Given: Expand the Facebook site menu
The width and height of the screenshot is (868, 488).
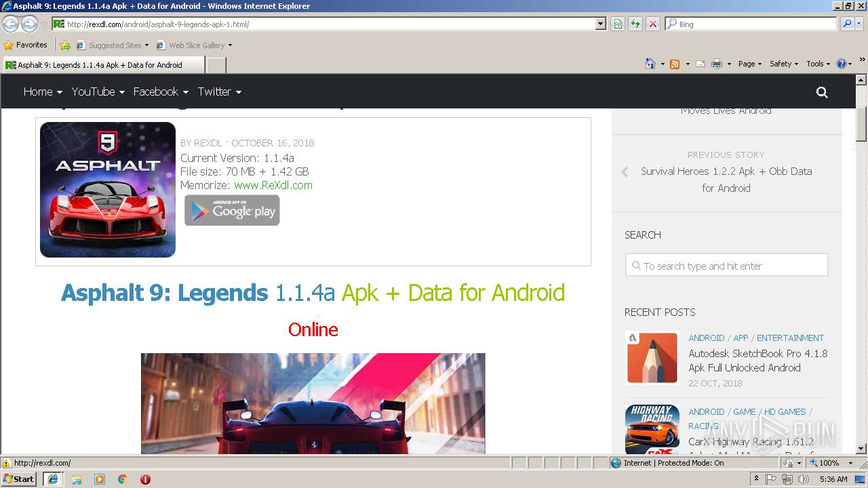Looking at the screenshot, I should click(x=161, y=91).
